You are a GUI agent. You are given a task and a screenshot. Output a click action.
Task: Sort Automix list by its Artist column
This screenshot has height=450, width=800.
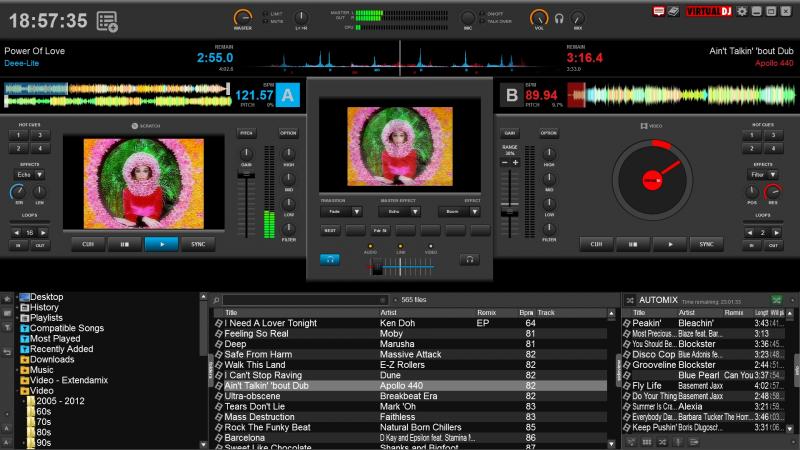tap(686, 312)
